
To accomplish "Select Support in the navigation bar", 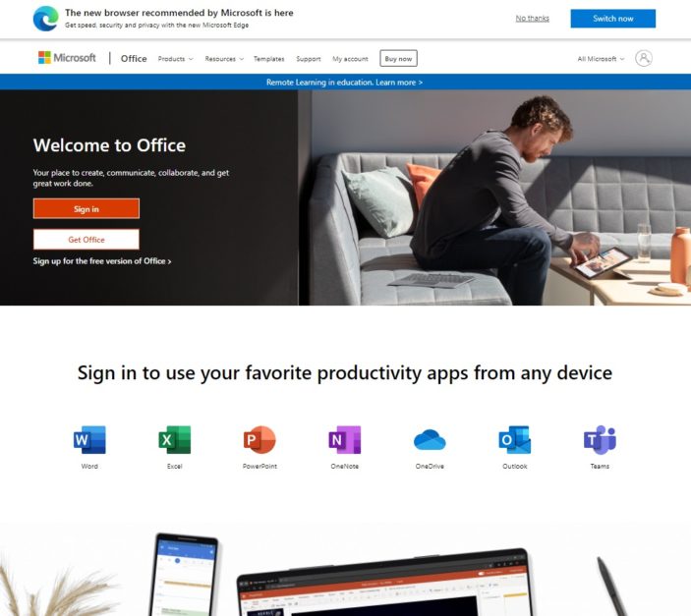I will click(x=309, y=59).
